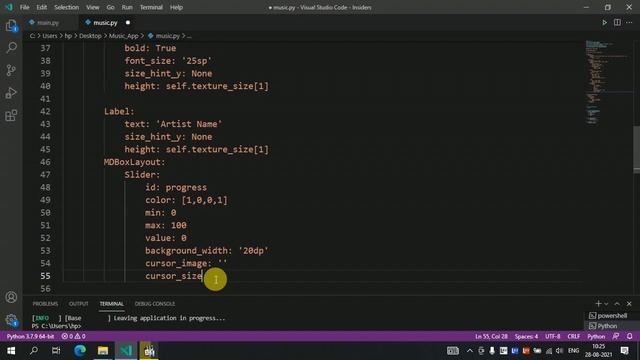Open the Help menu
Image resolution: width=640 pixels, height=360 pixels.
pos(176,7)
